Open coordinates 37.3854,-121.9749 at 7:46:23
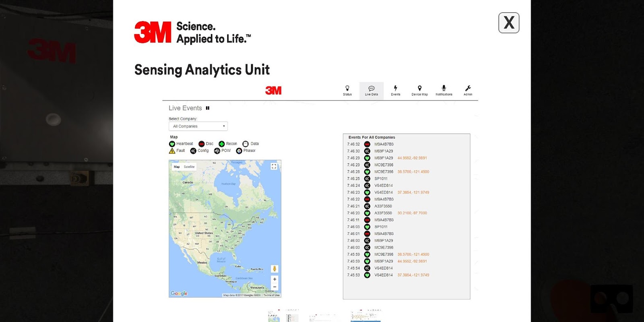644x322 pixels. [x=413, y=192]
